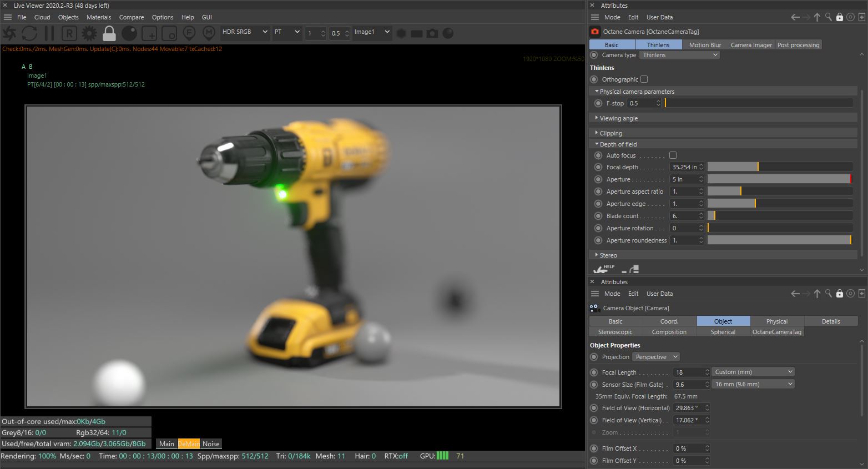Restart render with the circular arrows icon

point(29,33)
